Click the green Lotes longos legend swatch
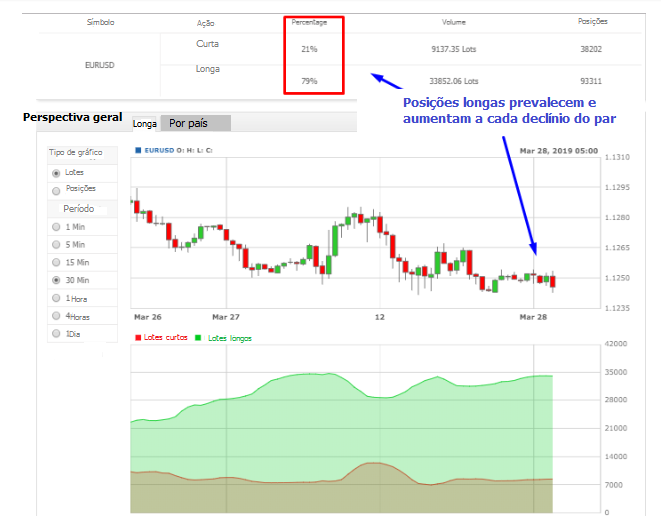The width and height of the screenshot is (661, 523). (198, 338)
